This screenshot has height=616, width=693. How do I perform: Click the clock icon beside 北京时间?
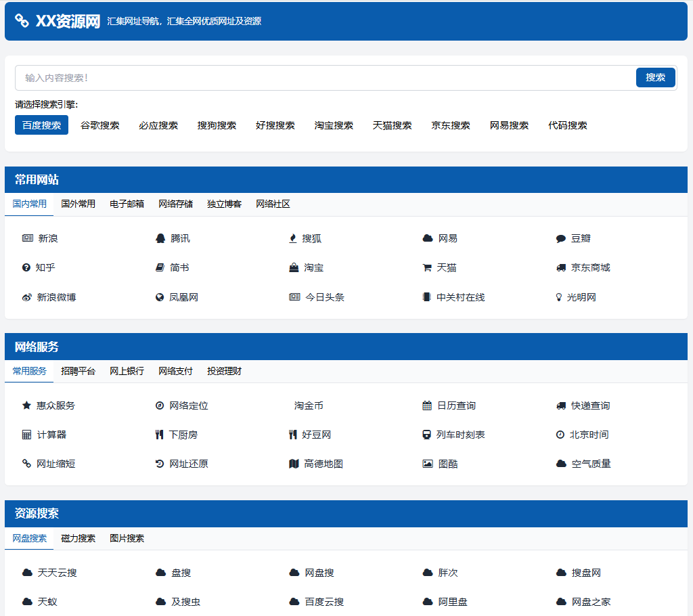[560, 435]
